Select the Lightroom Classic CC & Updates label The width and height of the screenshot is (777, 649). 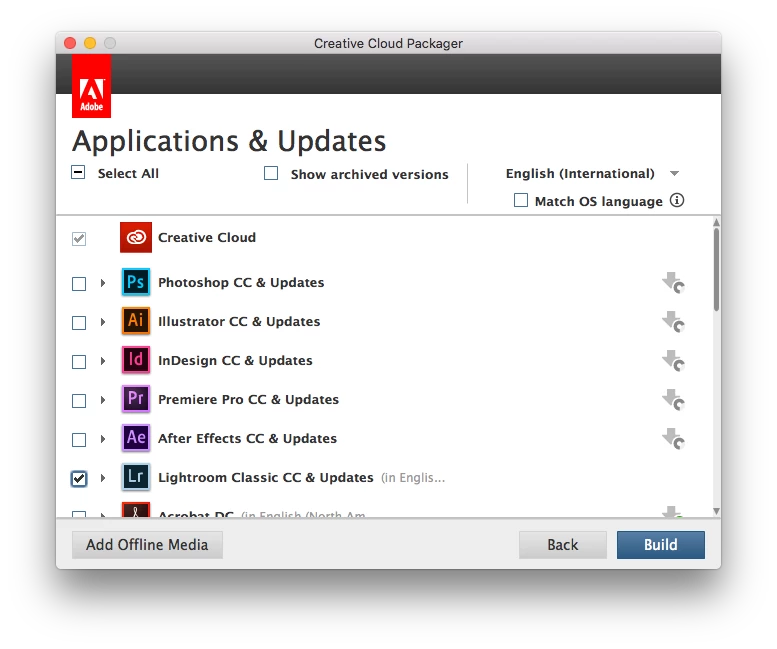[266, 478]
